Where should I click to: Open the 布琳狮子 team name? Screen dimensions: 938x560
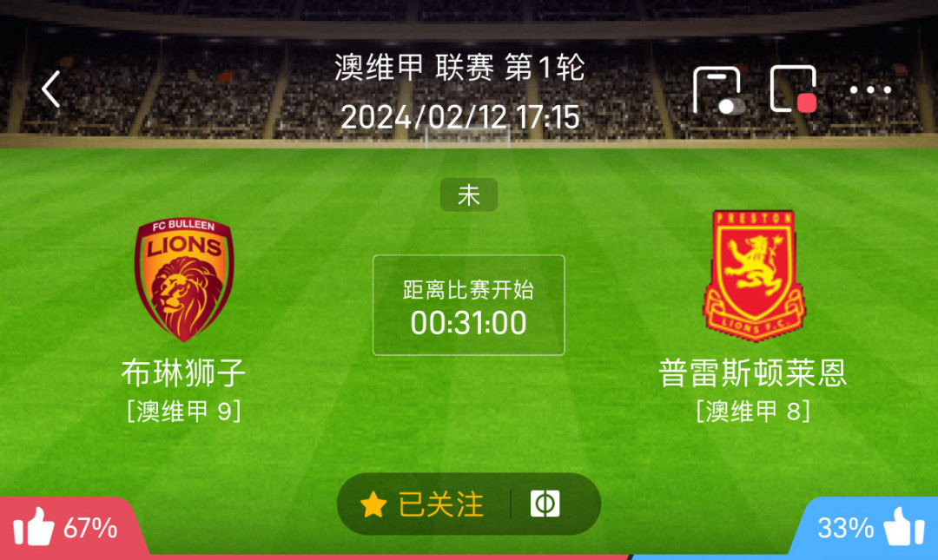[183, 372]
